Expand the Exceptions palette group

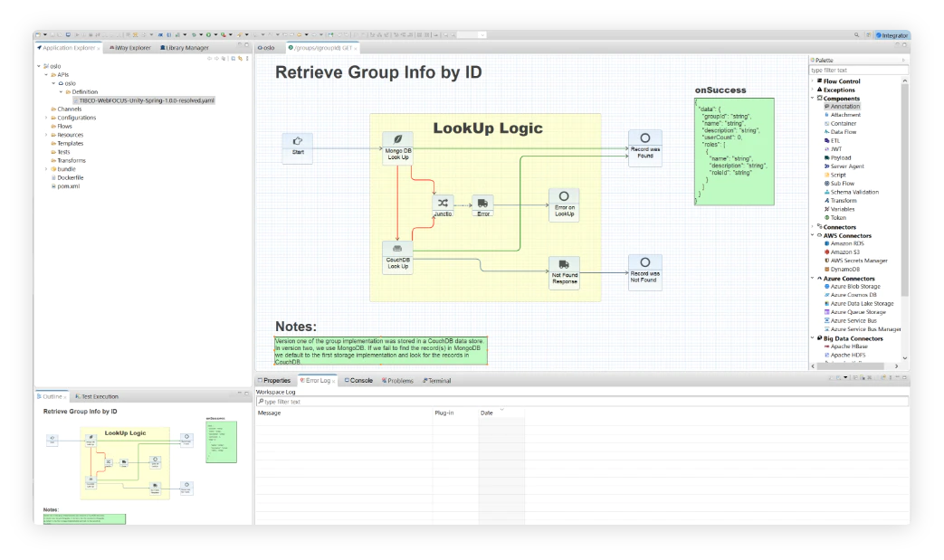click(813, 90)
